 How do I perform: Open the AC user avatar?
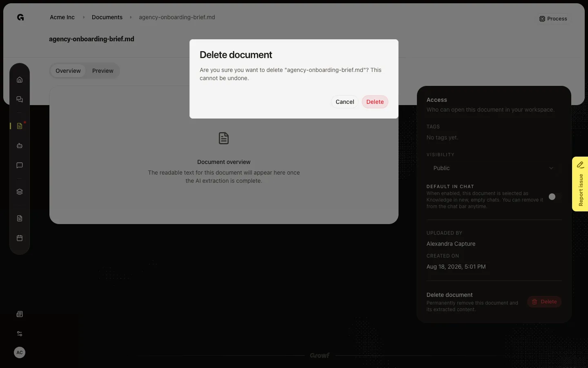coord(20,352)
